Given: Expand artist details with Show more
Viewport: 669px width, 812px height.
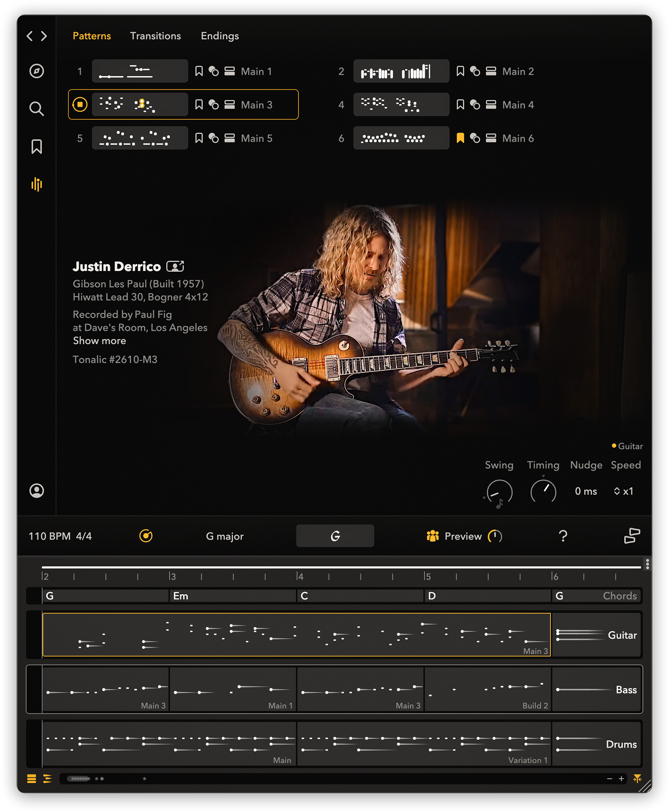Looking at the screenshot, I should [x=99, y=341].
